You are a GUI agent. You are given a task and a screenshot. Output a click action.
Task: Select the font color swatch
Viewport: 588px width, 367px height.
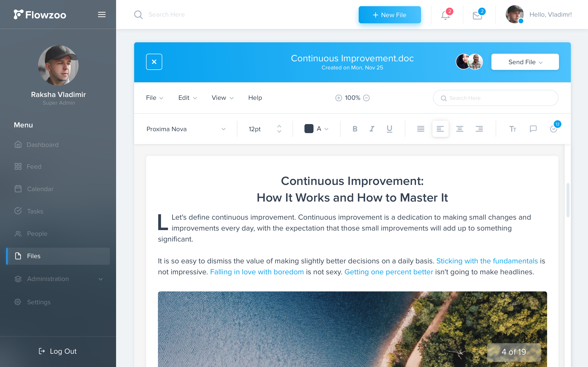tap(309, 129)
